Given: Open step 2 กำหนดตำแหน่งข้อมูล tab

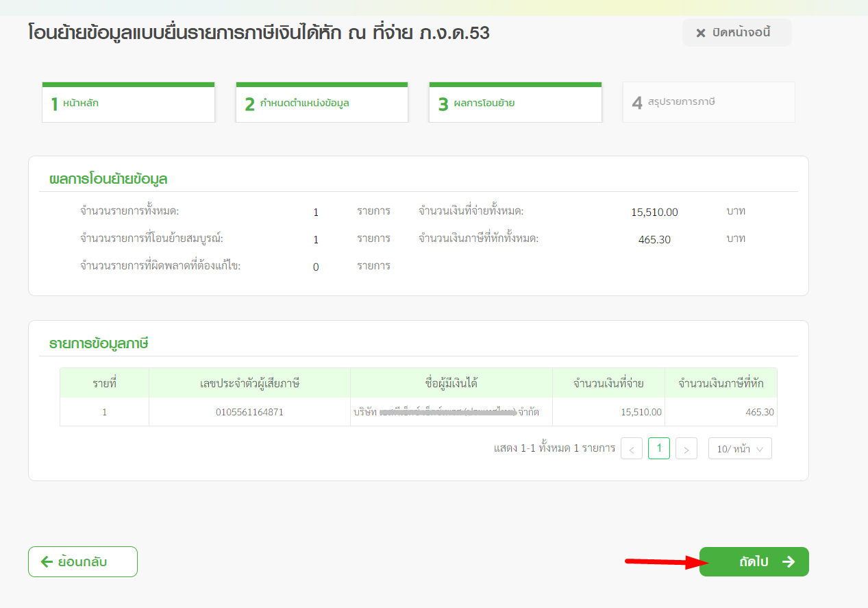Looking at the screenshot, I should click(322, 104).
